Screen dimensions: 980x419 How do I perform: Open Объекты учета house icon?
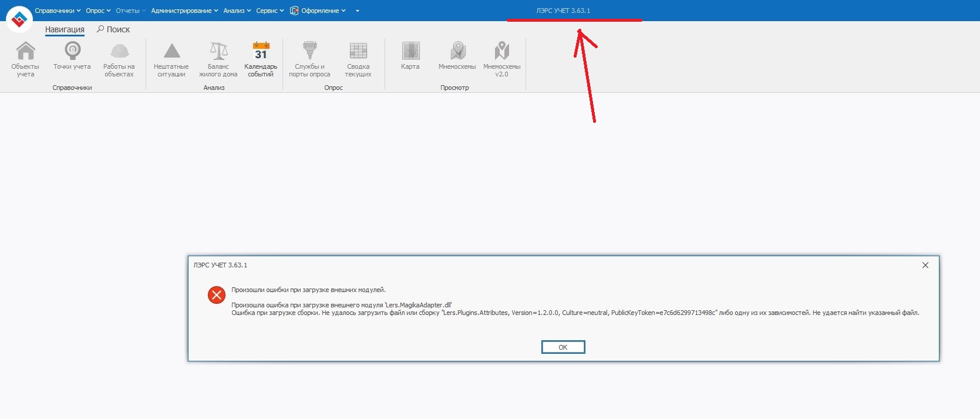[25, 52]
